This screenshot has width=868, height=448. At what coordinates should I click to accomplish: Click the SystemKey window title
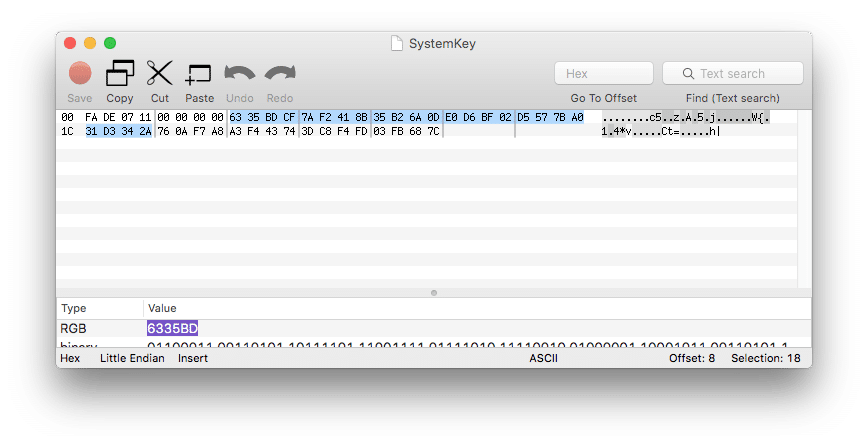click(x=442, y=43)
